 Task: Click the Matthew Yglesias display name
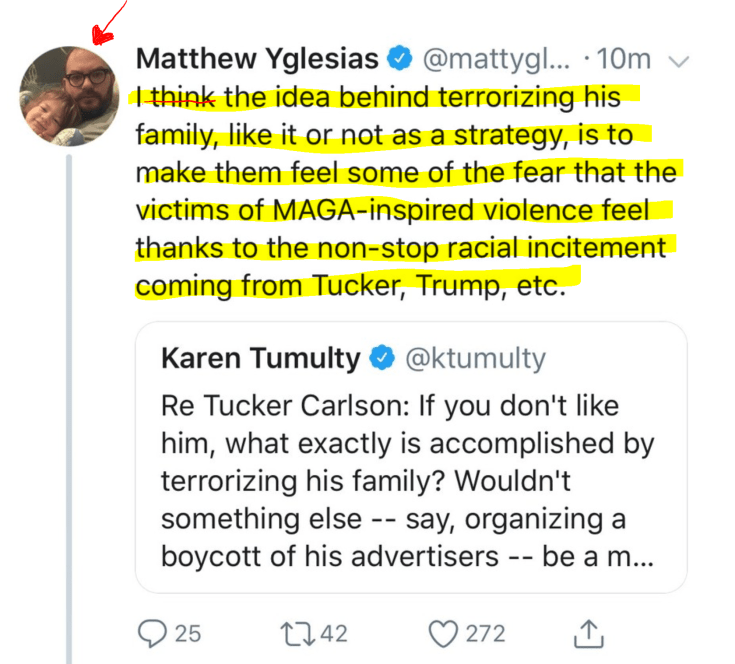pyautogui.click(x=257, y=59)
